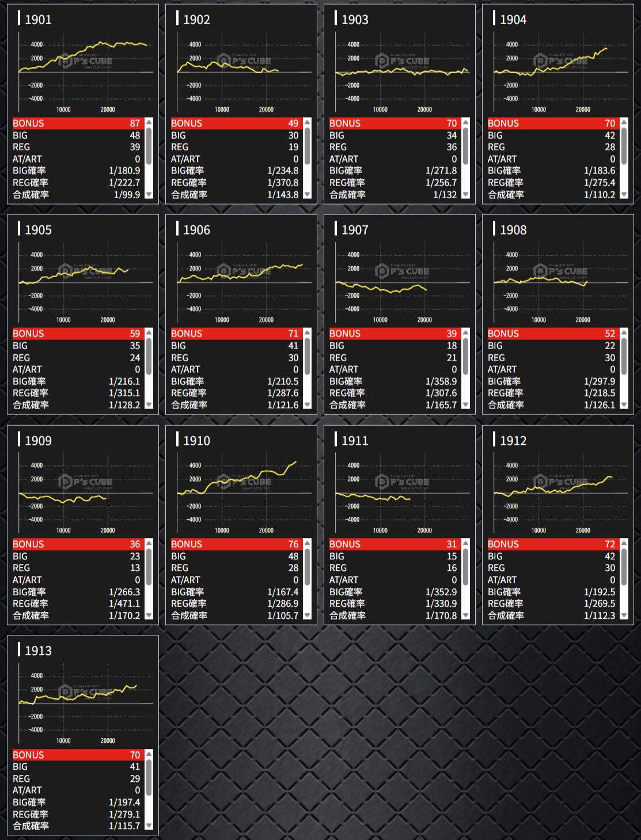Screen dimensions: 641x840
Task: Select the machine 1911 heading
Action: click(x=355, y=441)
